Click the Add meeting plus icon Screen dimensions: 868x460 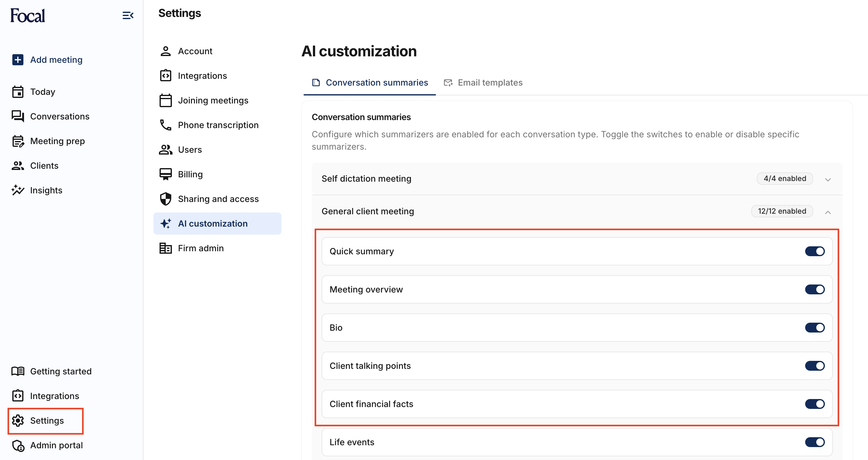point(18,60)
